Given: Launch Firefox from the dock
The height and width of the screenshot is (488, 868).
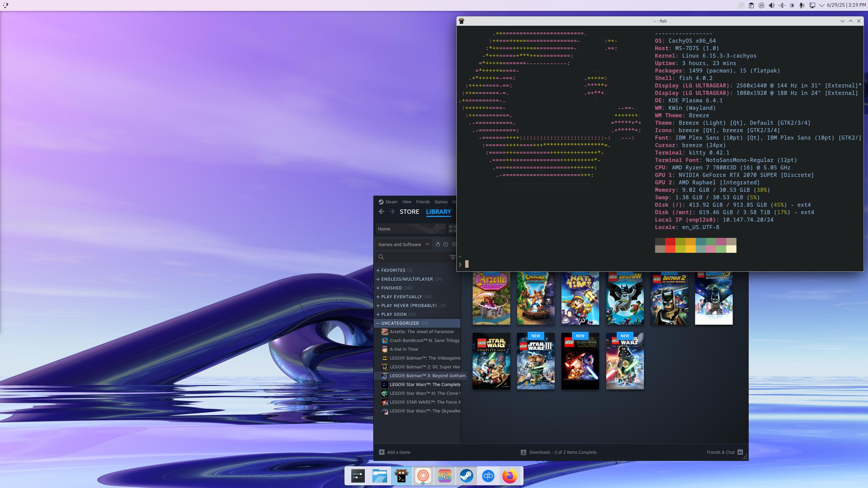Looking at the screenshot, I should point(510,476).
